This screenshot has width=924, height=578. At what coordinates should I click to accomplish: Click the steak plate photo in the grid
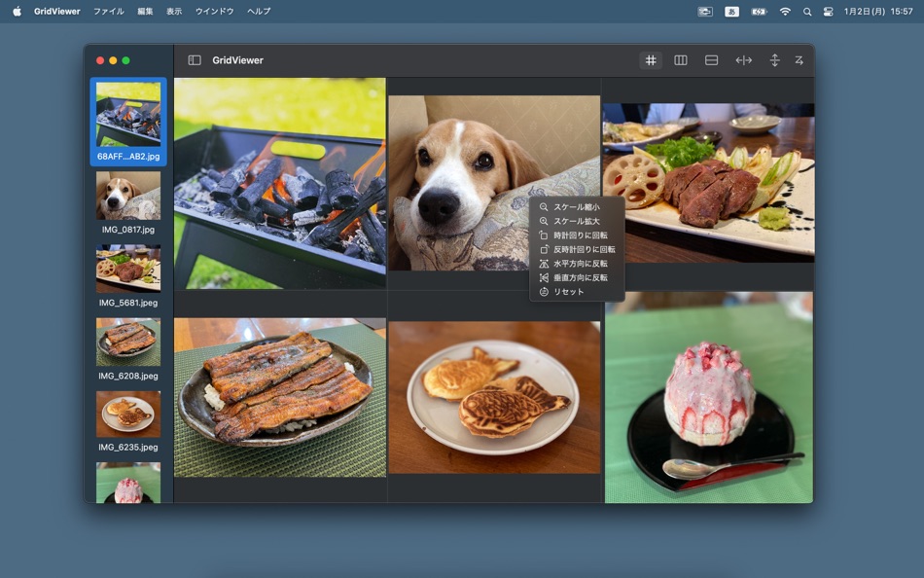708,183
